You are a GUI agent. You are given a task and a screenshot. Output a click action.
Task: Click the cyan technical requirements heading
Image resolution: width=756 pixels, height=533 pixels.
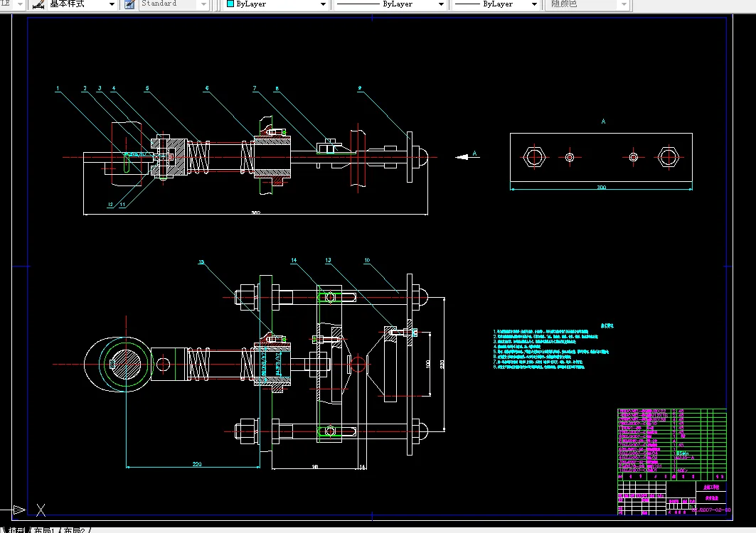[607, 325]
